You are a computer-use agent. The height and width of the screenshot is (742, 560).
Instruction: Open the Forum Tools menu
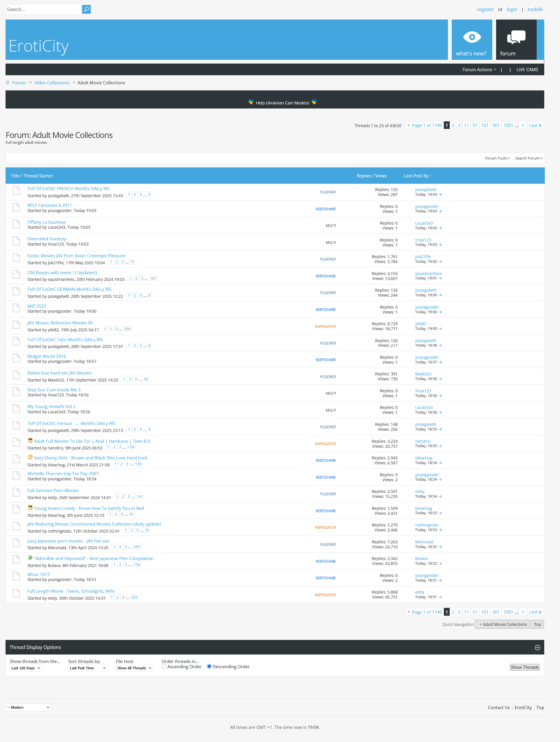click(497, 158)
